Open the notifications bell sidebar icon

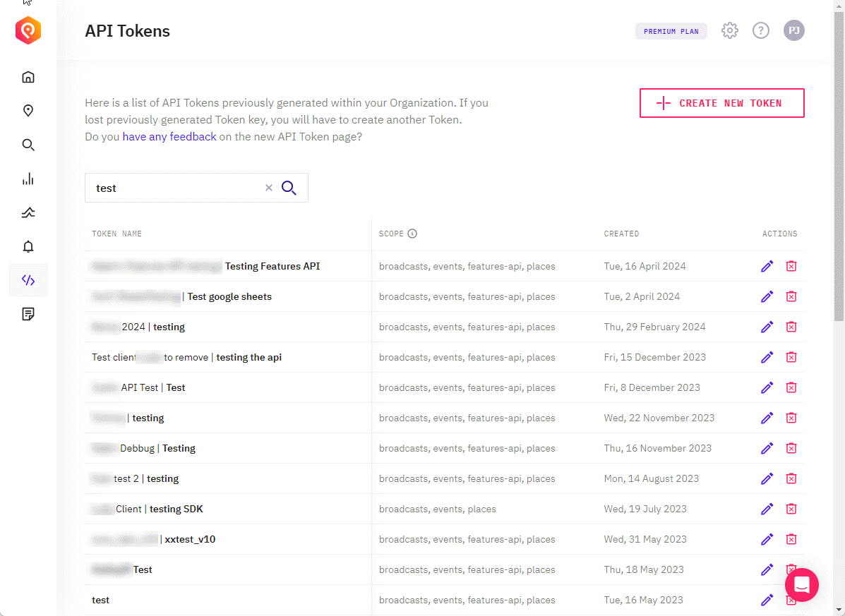click(28, 247)
